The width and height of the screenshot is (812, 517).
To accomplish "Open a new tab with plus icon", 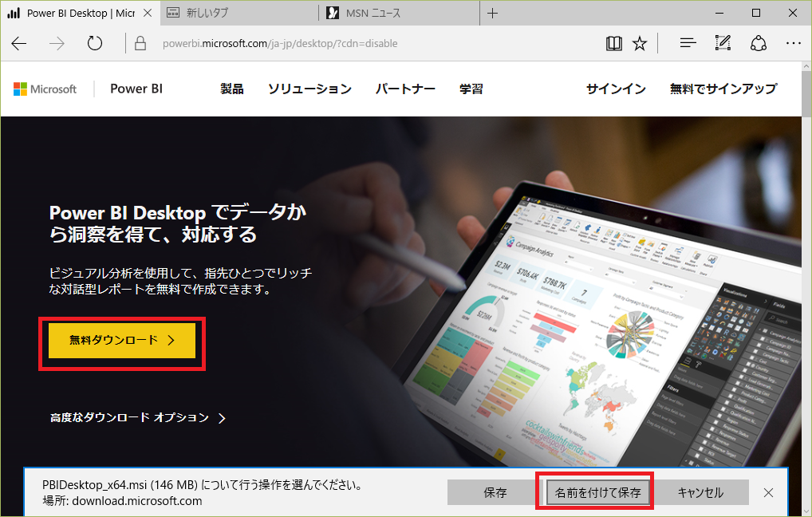I will click(492, 14).
